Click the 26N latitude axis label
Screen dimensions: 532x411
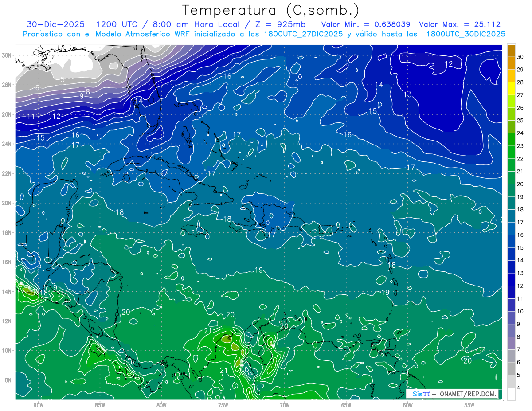point(8,114)
